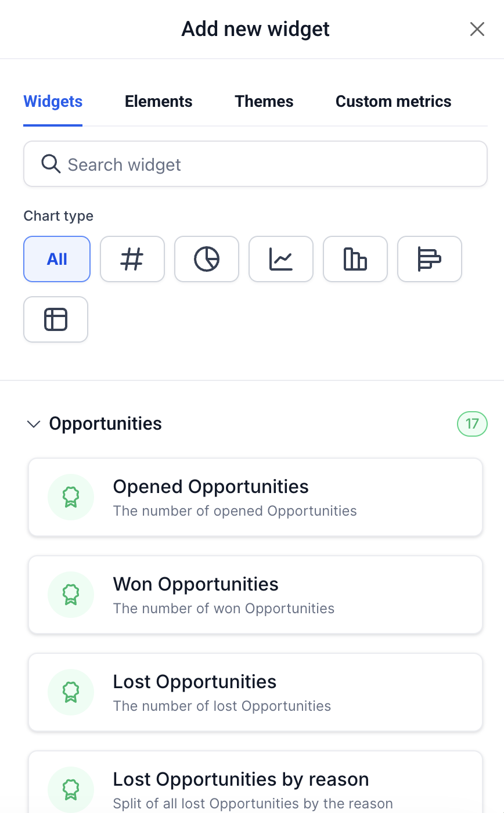Click the Opened Opportunities ribbon badge icon
This screenshot has height=813, width=504.
coord(71,497)
